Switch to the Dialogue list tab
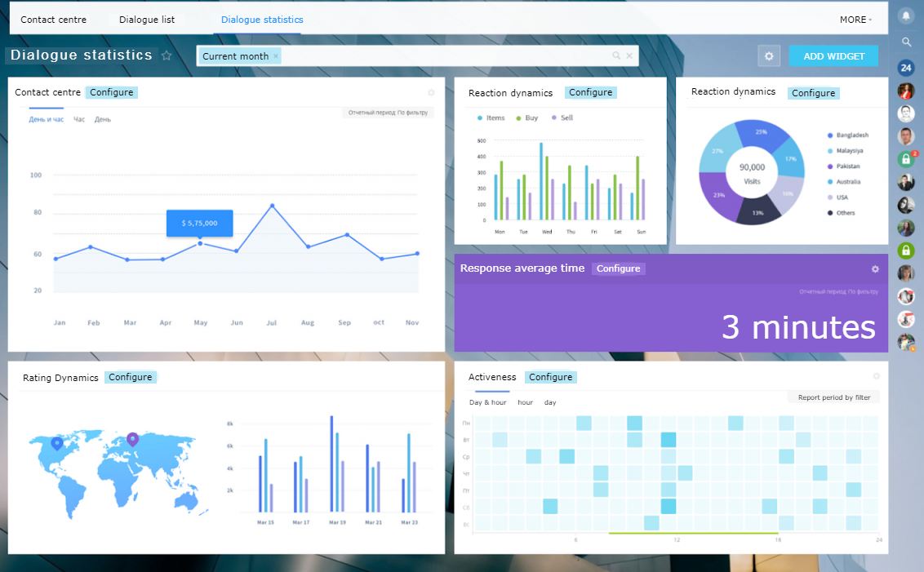Viewport: 924px width, 572px height. (x=147, y=20)
